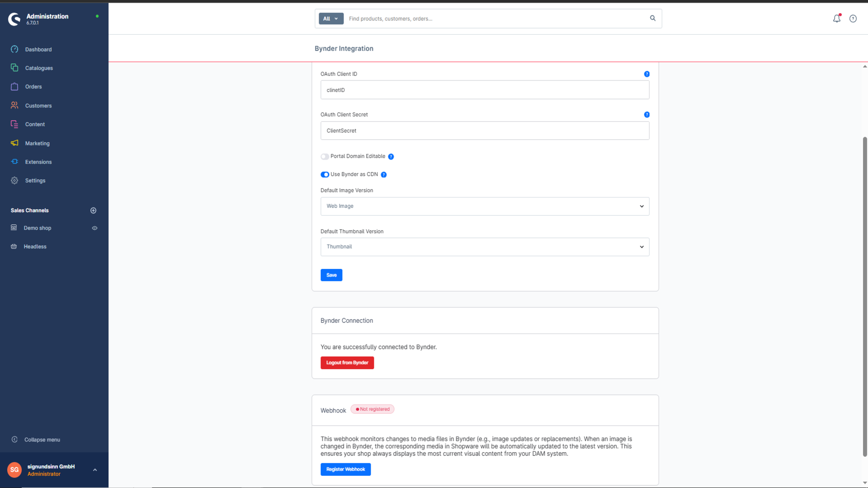Click the Headless basket icon
Screen dimensions: 868x488
tap(14, 246)
